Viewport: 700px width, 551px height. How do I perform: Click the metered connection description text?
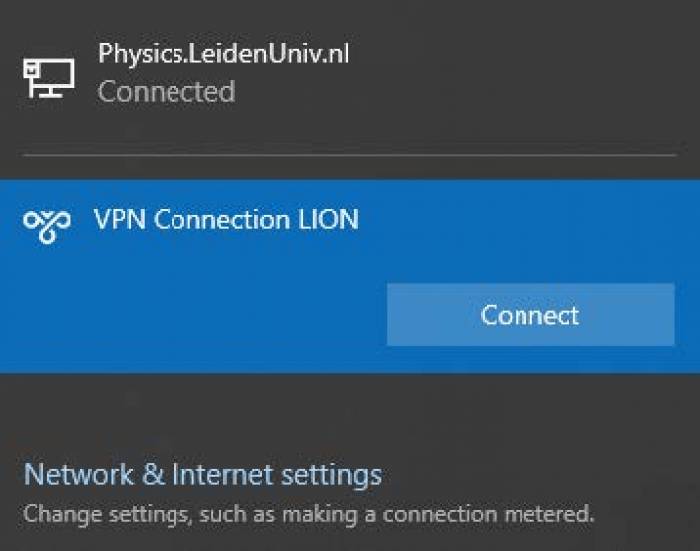[x=309, y=514]
